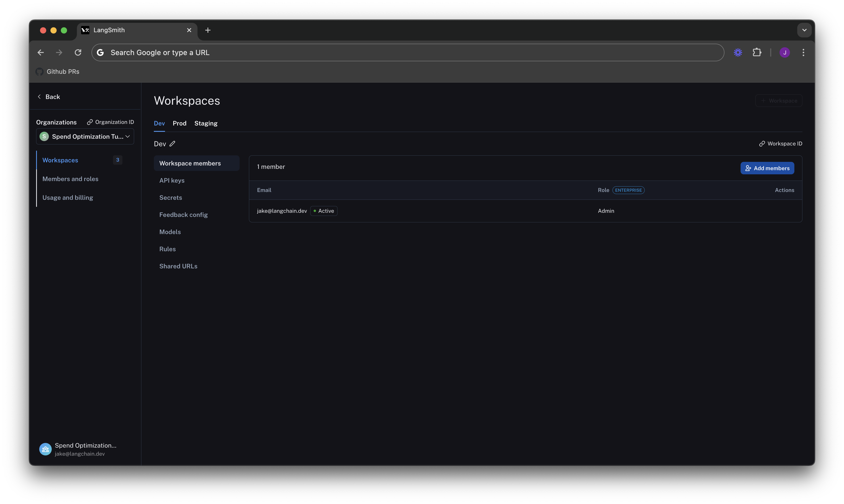Reload the page with refresh icon
Screen dimensions: 844x504
[x=78, y=52]
